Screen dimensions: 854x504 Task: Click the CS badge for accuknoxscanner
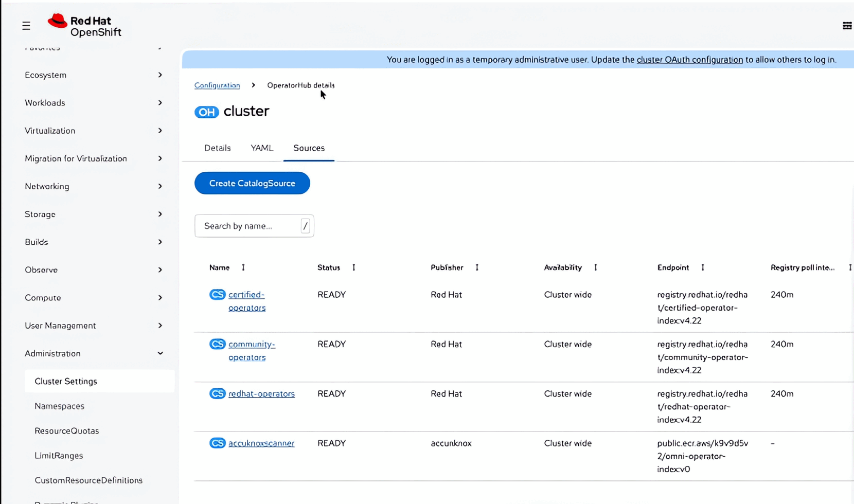tap(218, 443)
